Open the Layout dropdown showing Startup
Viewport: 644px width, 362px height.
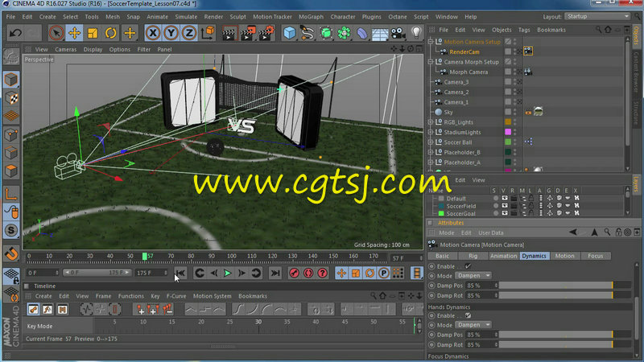coord(597,16)
